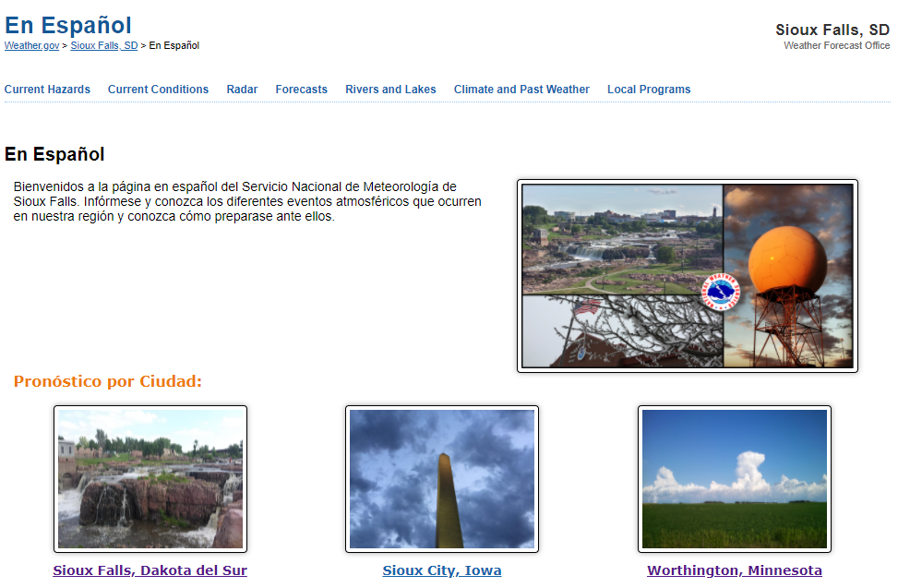Open Climate and Past Weather menu

click(521, 90)
